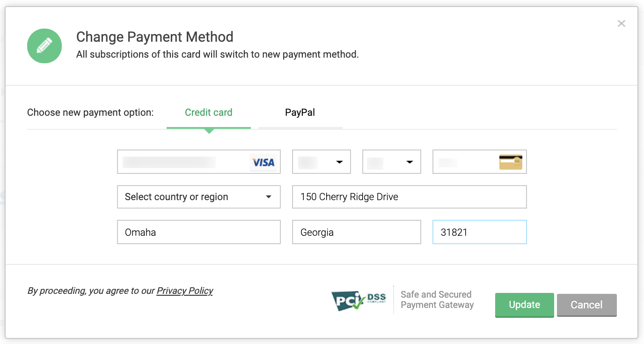Click the PCI DSS compliance badge
This screenshot has width=644, height=344.
(x=359, y=300)
